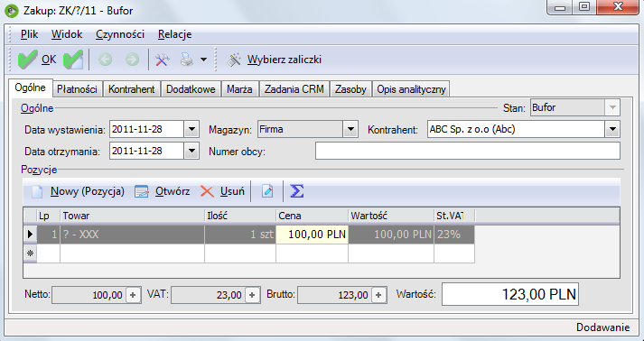Switch to the Płatności tab
This screenshot has height=341, width=644.
point(77,89)
